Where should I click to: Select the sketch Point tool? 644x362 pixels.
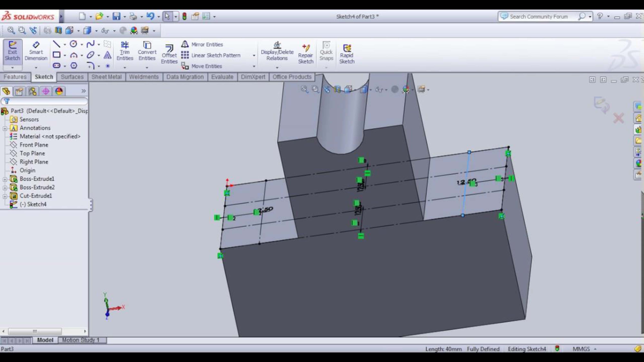click(x=108, y=66)
